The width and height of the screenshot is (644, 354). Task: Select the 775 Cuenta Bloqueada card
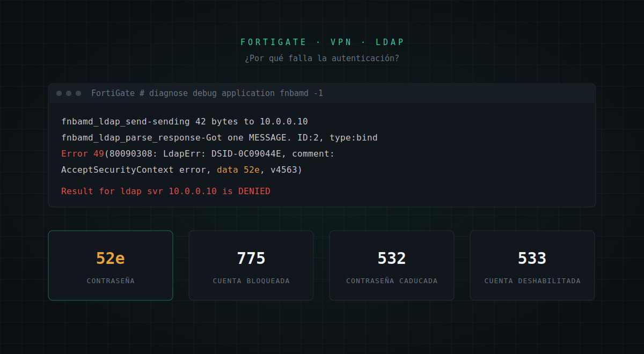[x=251, y=265]
